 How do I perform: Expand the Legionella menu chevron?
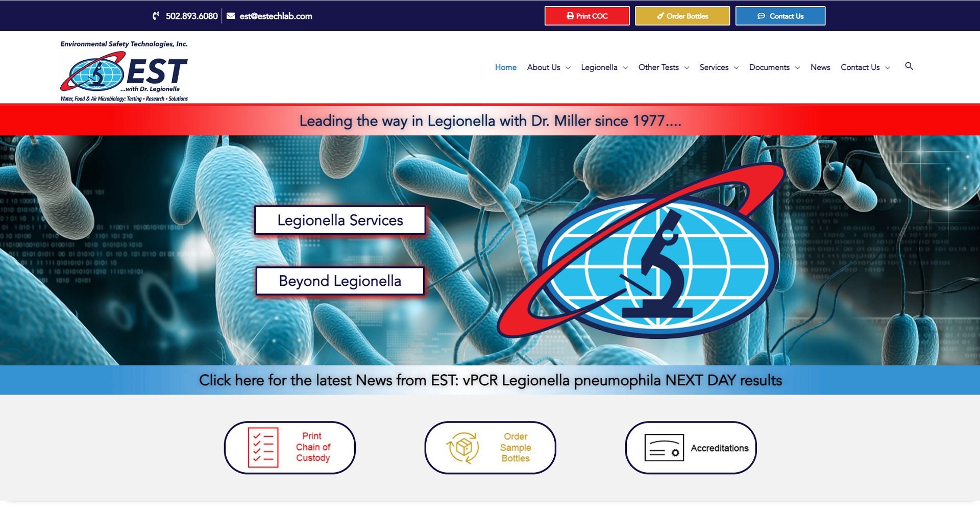click(625, 68)
